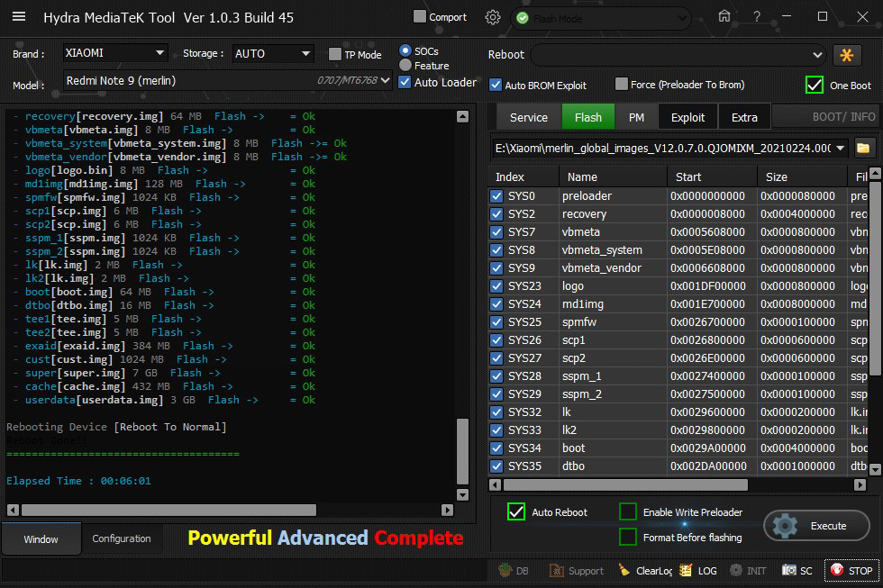Click the Size column header

pyautogui.click(x=803, y=176)
